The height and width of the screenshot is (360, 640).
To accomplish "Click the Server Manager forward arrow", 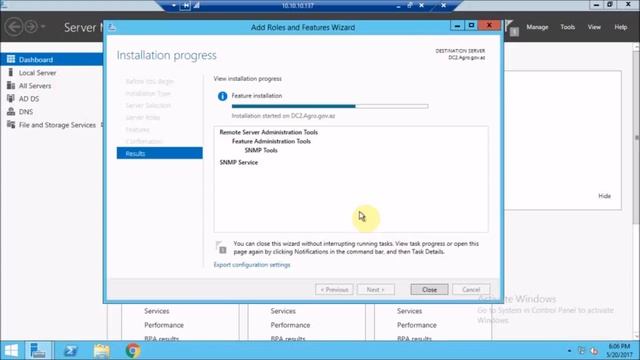I will (x=31, y=27).
